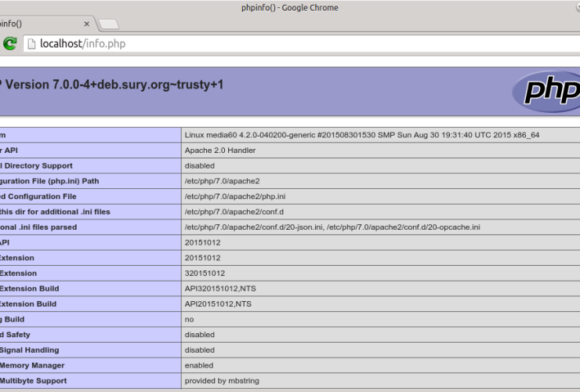Open a new tab with the blank tab button

(109, 24)
